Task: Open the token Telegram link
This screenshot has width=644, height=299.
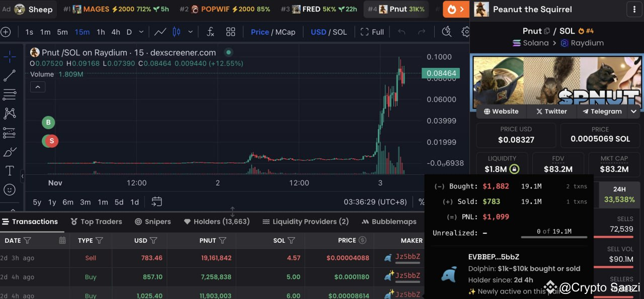Action: coord(602,112)
